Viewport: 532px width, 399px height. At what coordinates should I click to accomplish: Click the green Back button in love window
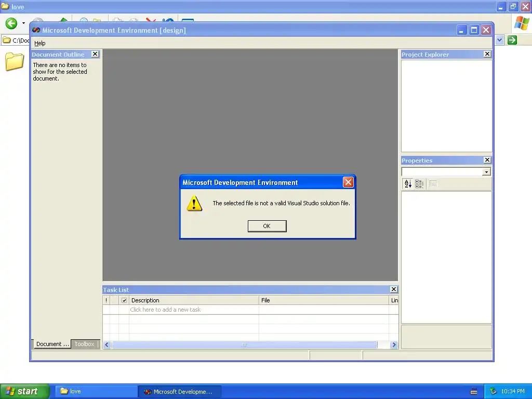click(x=11, y=23)
